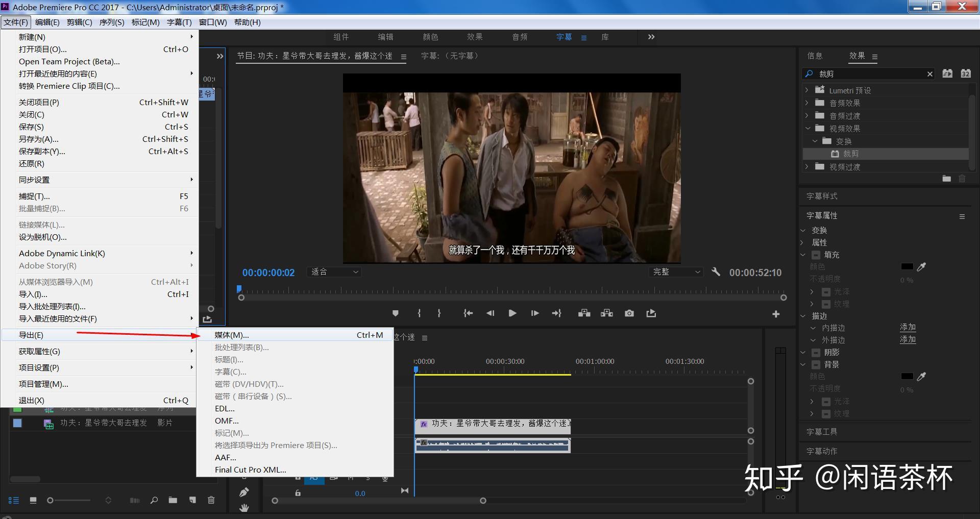
Task: Select the Pen tool
Action: (x=244, y=492)
